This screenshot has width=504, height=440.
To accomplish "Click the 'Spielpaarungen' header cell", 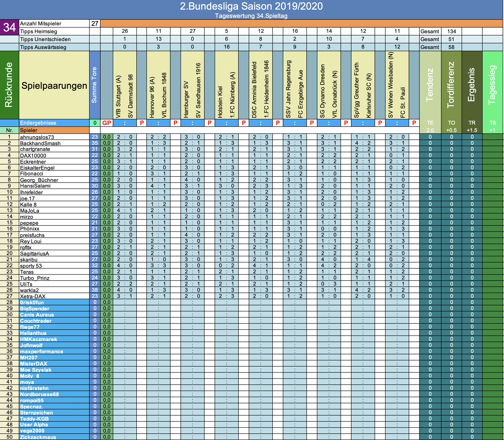I will (x=54, y=85).
